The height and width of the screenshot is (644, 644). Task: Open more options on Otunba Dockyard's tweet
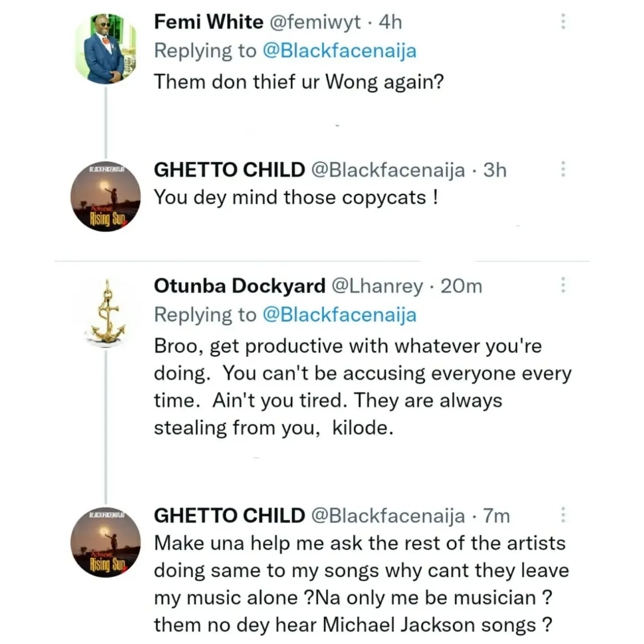[563, 285]
